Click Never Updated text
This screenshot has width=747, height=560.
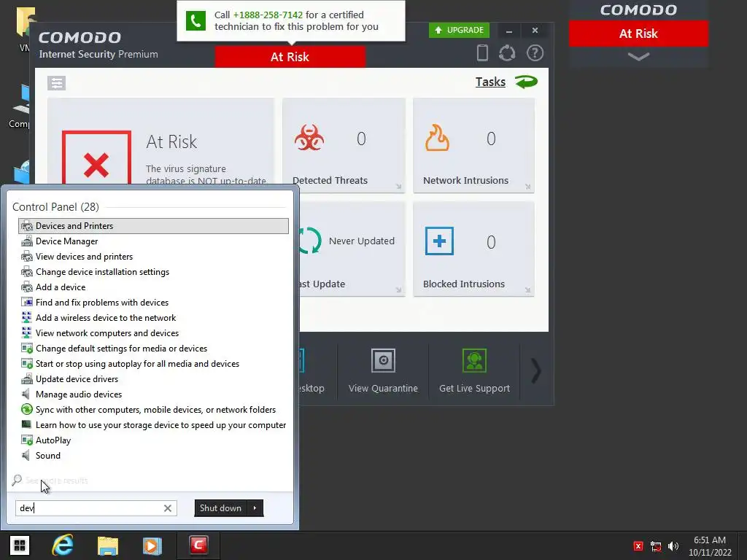(362, 241)
